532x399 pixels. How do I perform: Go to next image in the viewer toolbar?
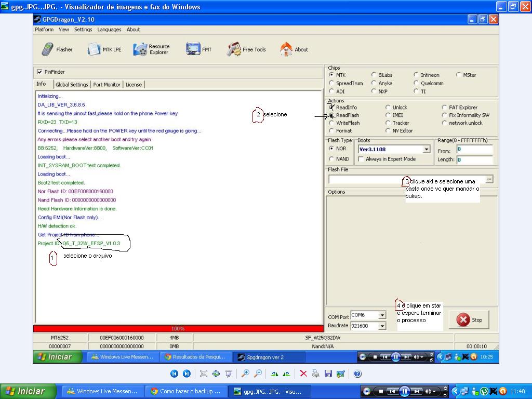pos(187,374)
